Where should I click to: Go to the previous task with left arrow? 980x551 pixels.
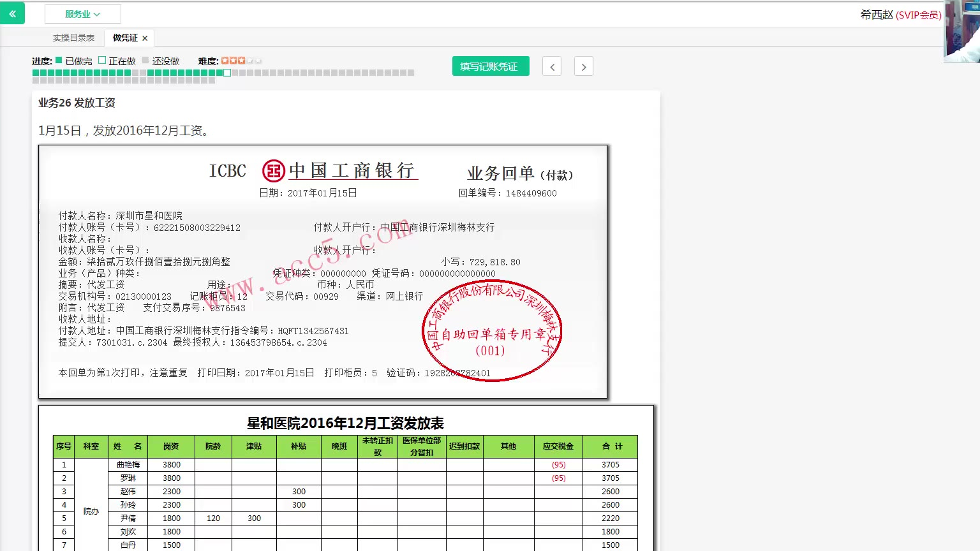coord(552,66)
